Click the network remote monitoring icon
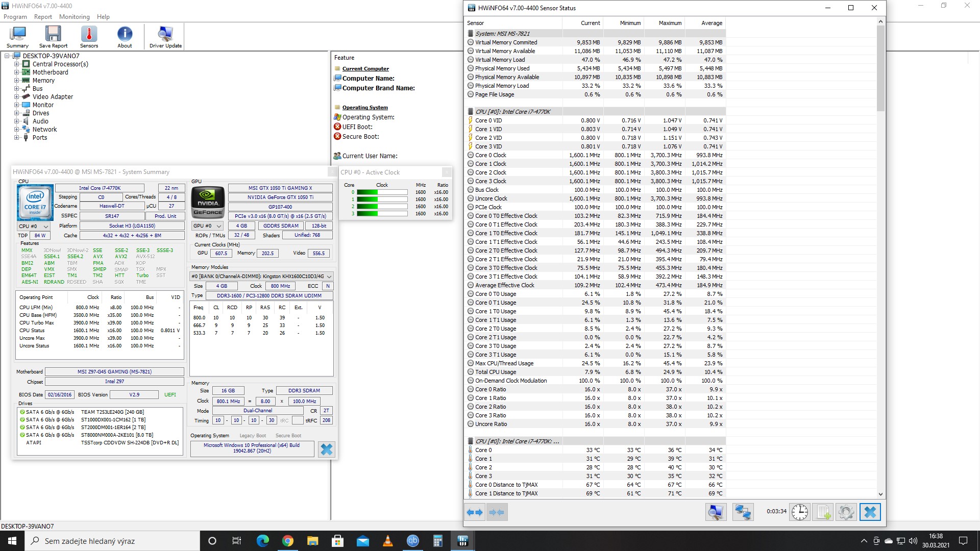 (743, 512)
